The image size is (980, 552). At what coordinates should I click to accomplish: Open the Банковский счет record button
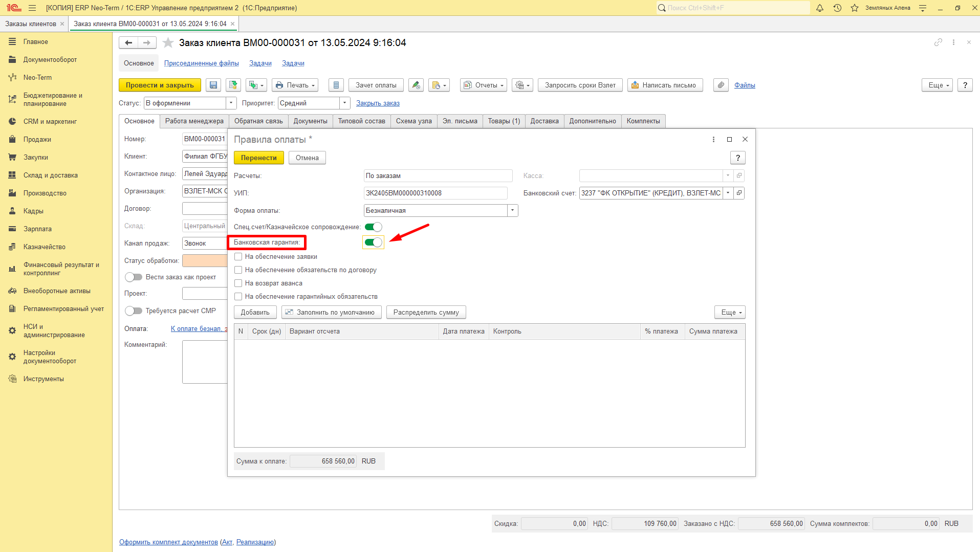pos(739,193)
